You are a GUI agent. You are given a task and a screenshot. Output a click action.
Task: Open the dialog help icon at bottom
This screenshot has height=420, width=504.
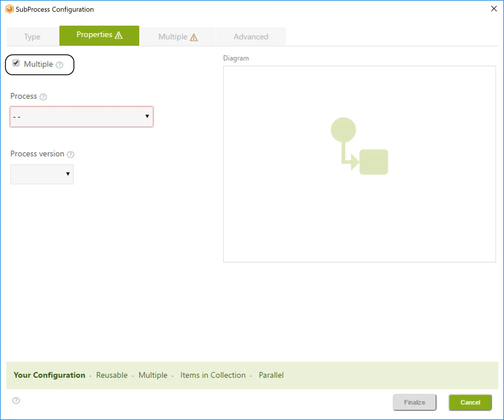pos(16,401)
